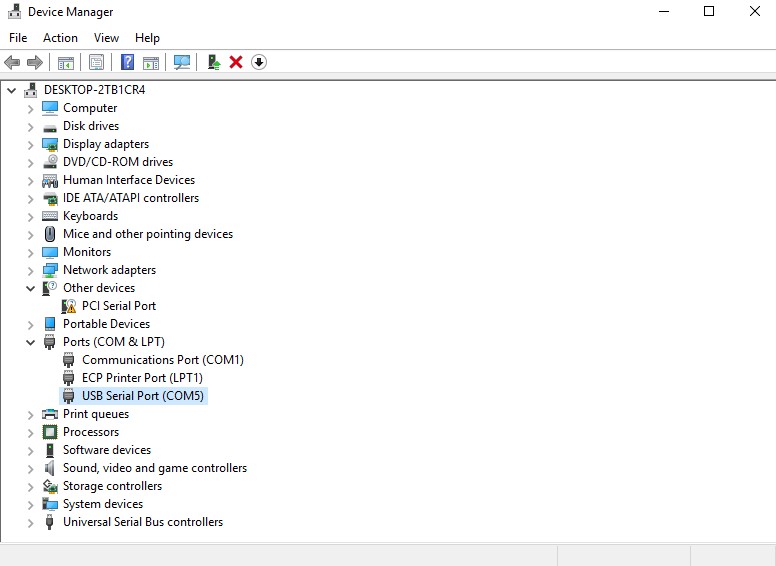
Task: Click the Disable device down-arrow icon
Action: tap(259, 62)
